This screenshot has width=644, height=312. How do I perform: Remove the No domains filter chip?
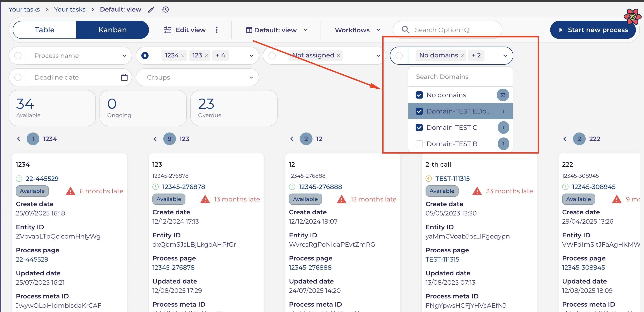[462, 55]
